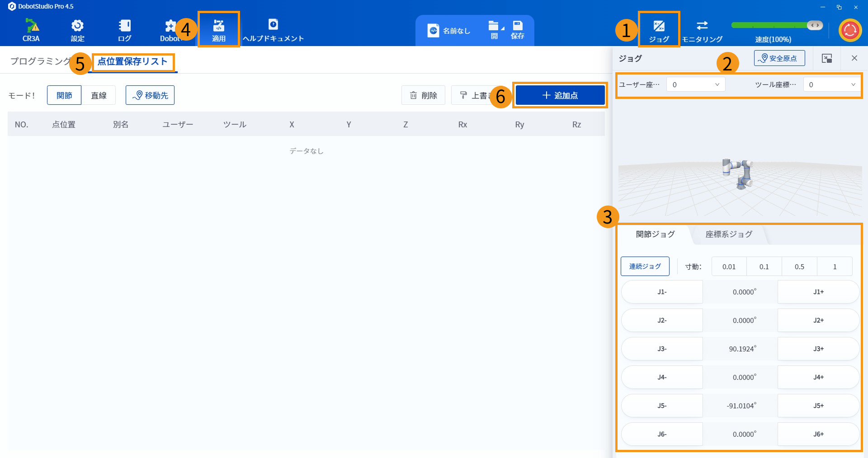The width and height of the screenshot is (868, 458).
Task: Expand the ユーザー座標 dropdown
Action: [696, 84]
